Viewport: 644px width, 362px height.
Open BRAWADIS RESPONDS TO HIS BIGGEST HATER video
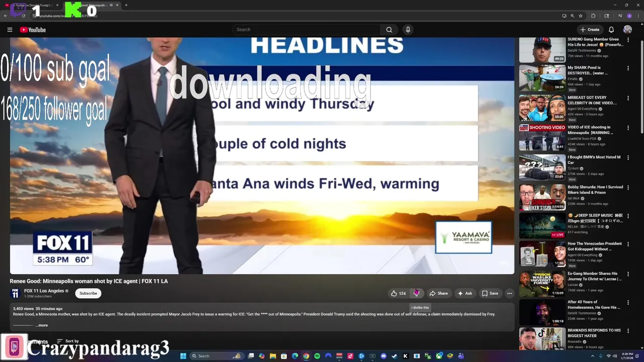click(542, 339)
